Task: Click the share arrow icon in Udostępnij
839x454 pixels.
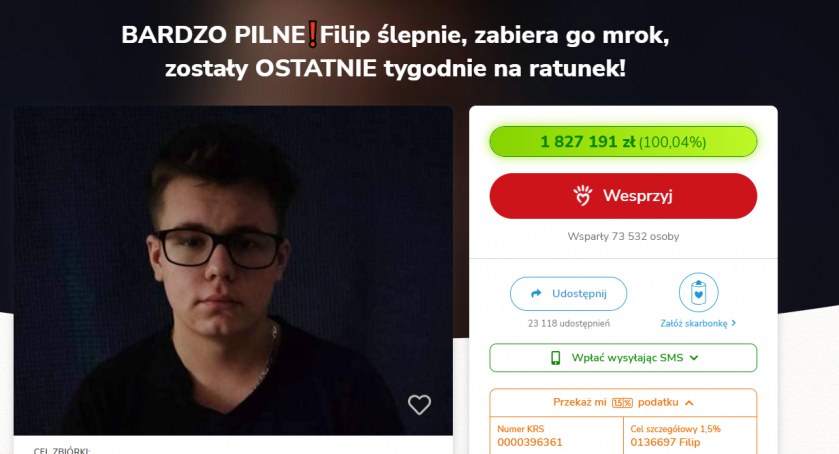Action: [x=536, y=293]
